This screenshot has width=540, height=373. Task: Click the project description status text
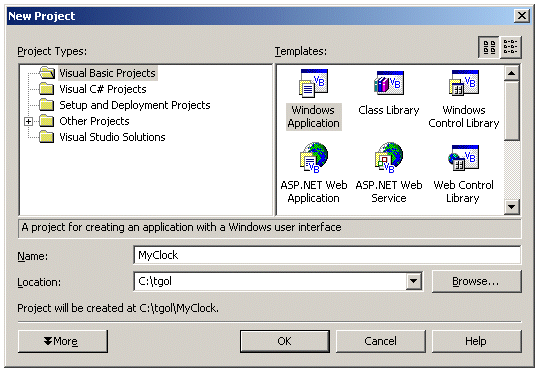181,227
